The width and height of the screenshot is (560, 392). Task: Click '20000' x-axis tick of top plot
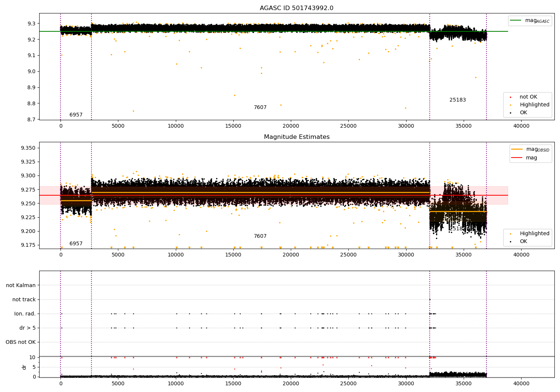(x=291, y=126)
